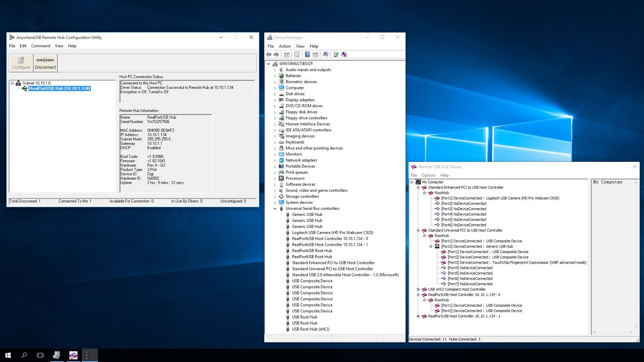The image size is (644, 362).
Task: Open the Edit menu in AnywhereUSB utility
Action: pos(23,46)
